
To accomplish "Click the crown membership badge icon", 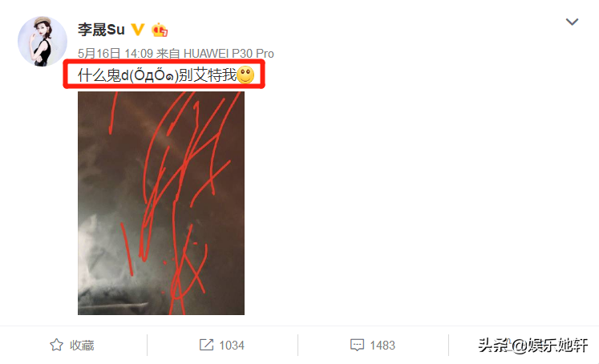I will point(160,30).
